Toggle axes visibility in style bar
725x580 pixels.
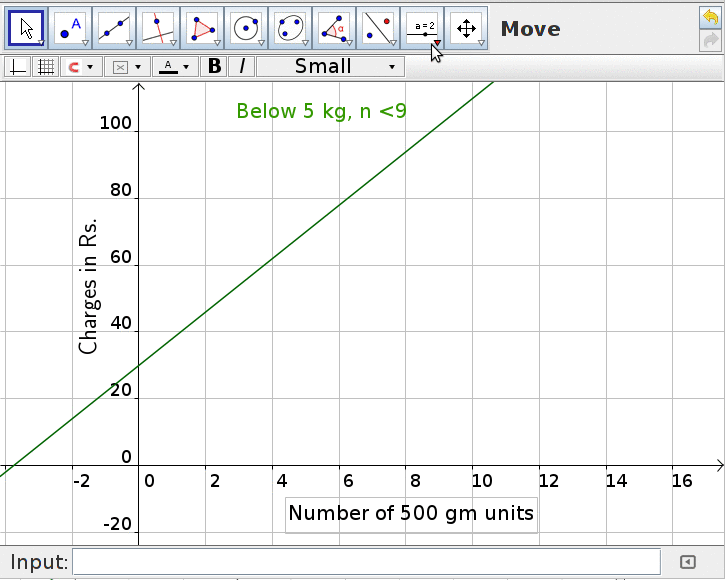pyautogui.click(x=17, y=67)
